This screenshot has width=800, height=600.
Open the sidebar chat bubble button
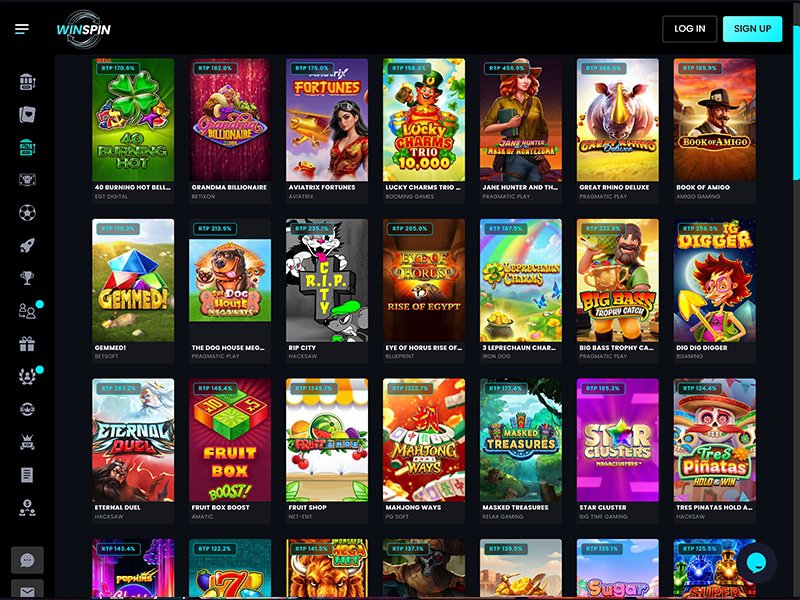27,560
